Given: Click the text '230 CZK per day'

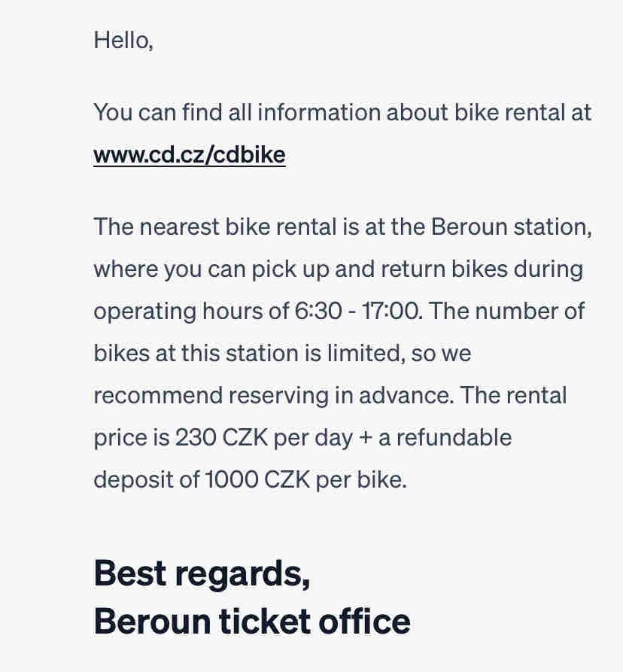Looking at the screenshot, I should coord(264,437).
